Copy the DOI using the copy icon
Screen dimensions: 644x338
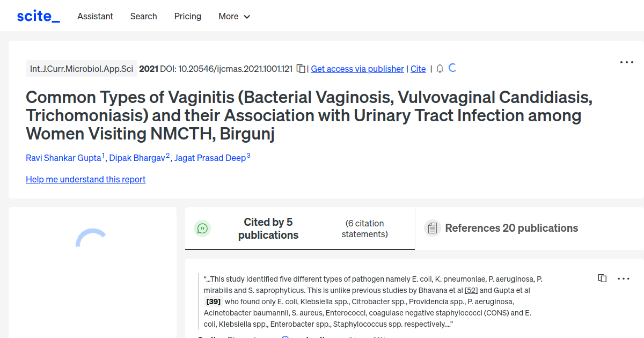301,69
